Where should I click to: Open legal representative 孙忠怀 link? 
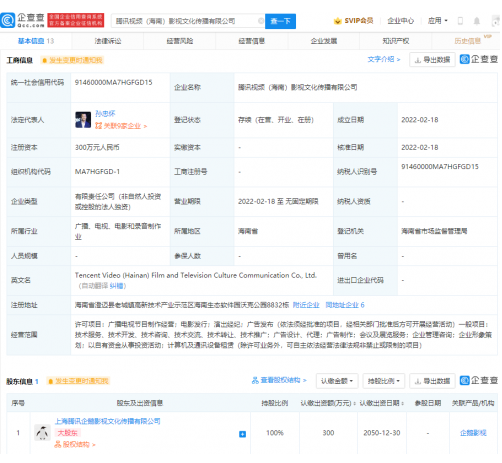pyautogui.click(x=105, y=114)
